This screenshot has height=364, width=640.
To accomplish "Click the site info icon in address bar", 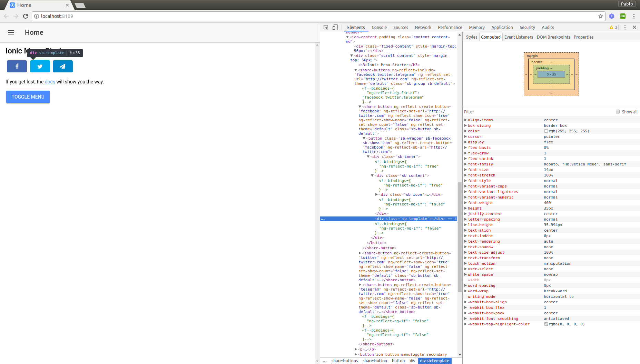I will pos(37,16).
